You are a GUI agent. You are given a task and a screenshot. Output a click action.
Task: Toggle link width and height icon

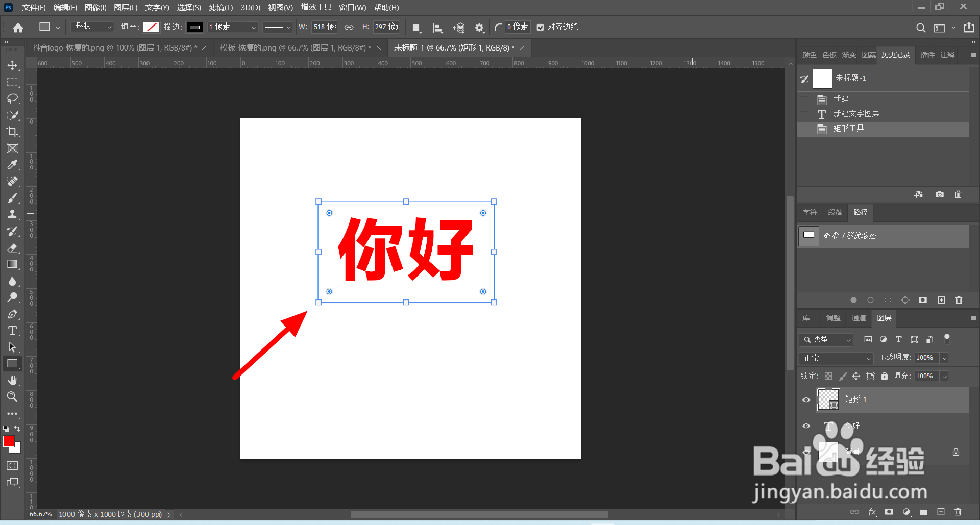(349, 27)
